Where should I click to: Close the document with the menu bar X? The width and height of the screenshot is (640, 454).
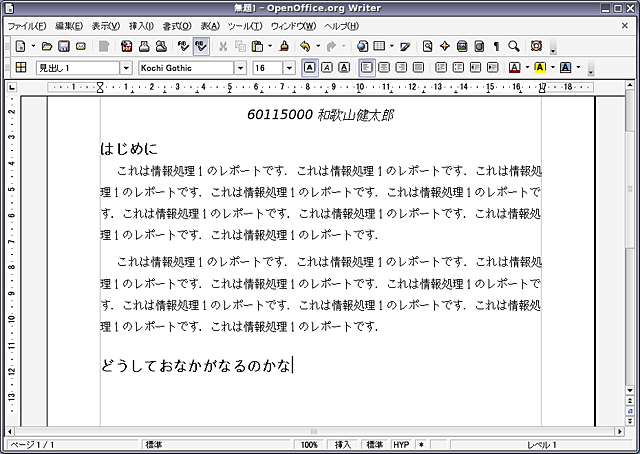(625, 26)
